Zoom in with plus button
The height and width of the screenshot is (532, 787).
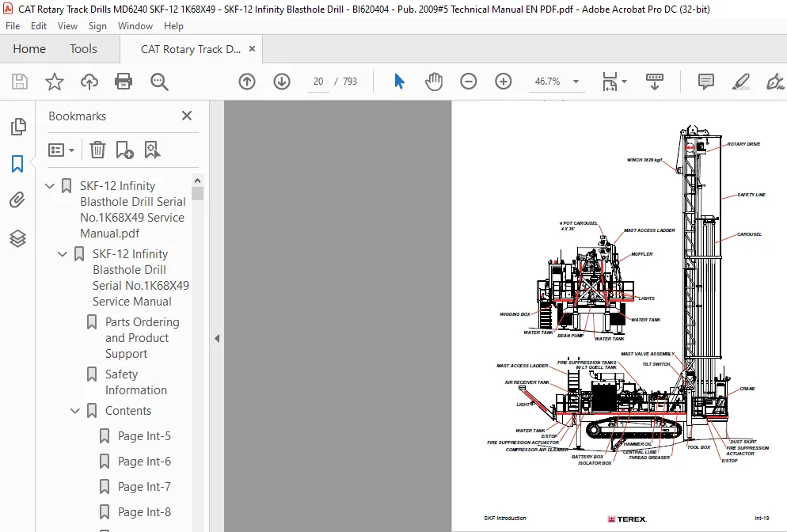pos(503,82)
